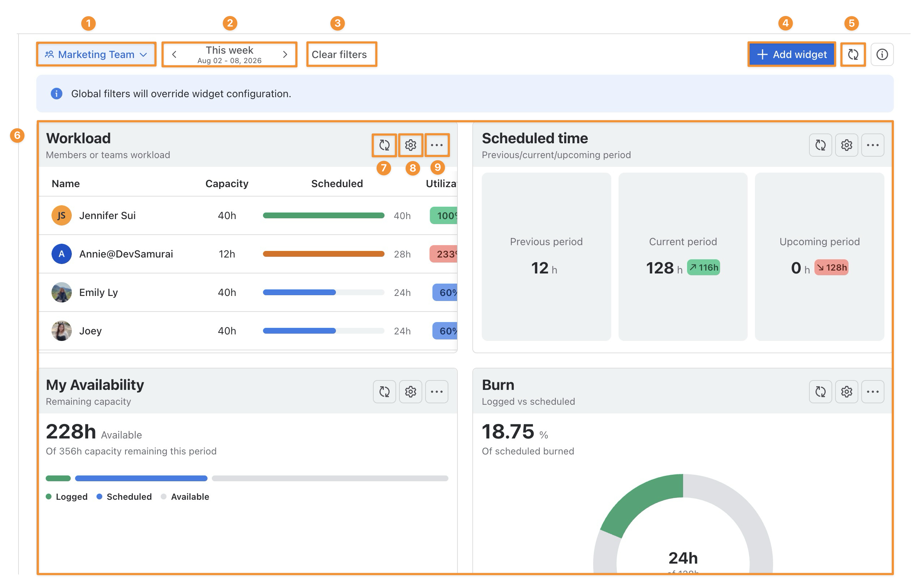
Task: Click Joey's blue scheduled bar
Action: click(299, 331)
